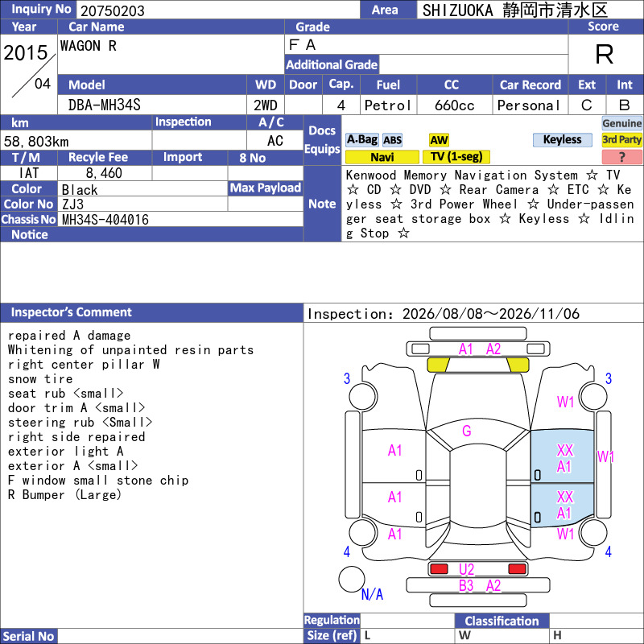Screen dimensions: 644x644
Task: Select the yellow Navi badge
Action: (382, 157)
